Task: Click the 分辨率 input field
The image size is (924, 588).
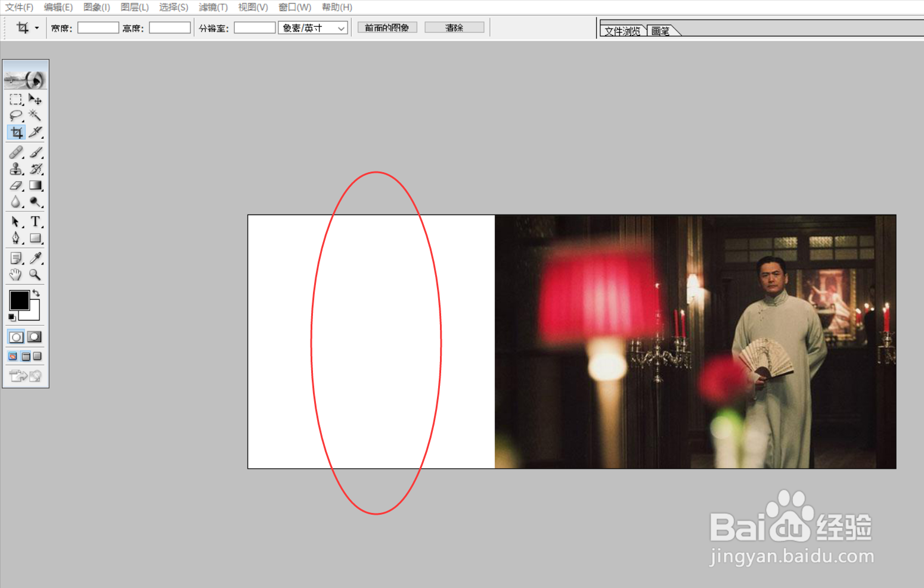Action: (255, 28)
